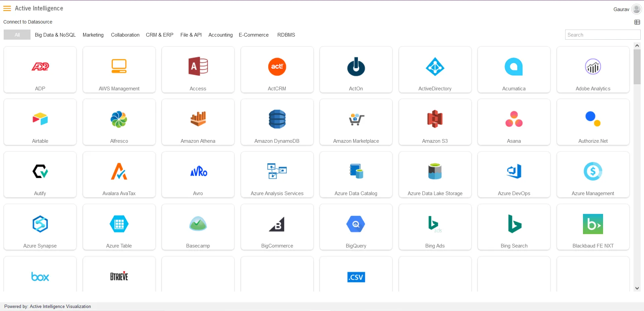Select the Amazon S3 bucket icon

435,119
